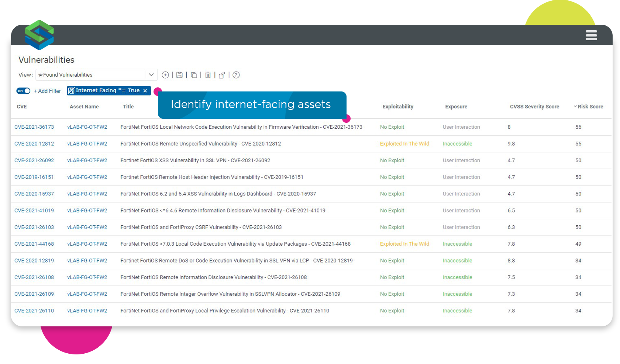Open the hamburger menu in the header
Image resolution: width=620 pixels, height=364 pixels.
coord(591,35)
